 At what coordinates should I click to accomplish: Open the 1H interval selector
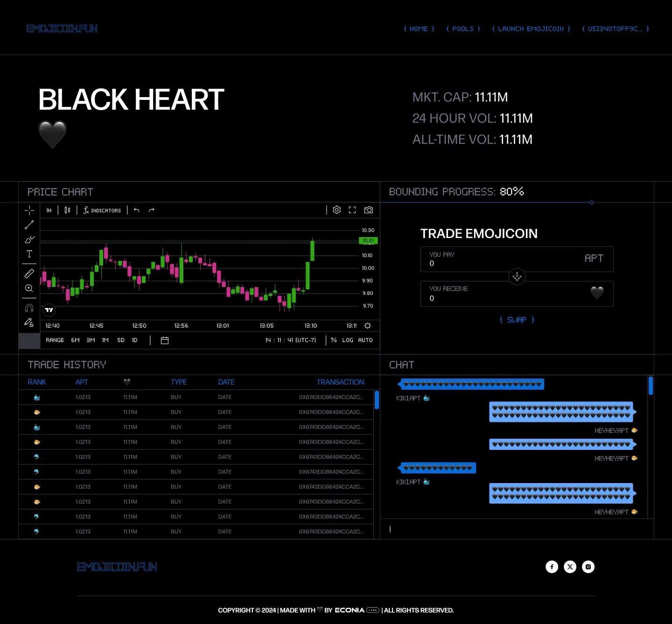(x=49, y=210)
